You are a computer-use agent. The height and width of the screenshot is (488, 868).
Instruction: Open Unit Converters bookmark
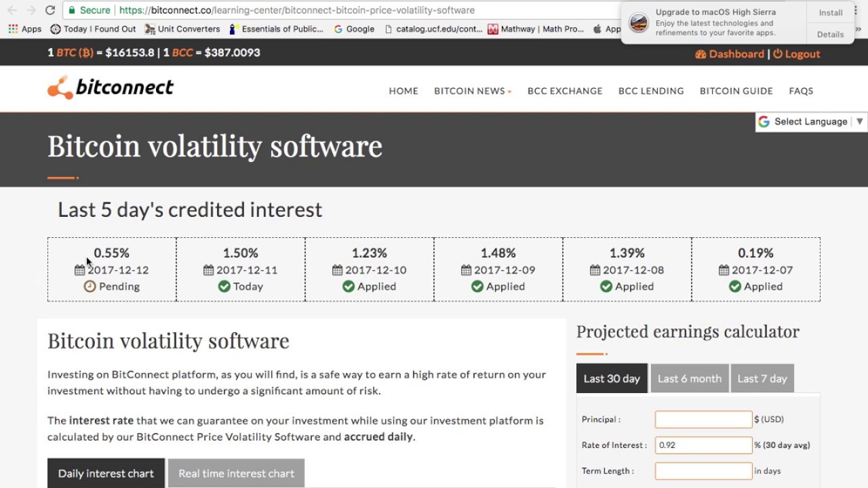tap(182, 29)
